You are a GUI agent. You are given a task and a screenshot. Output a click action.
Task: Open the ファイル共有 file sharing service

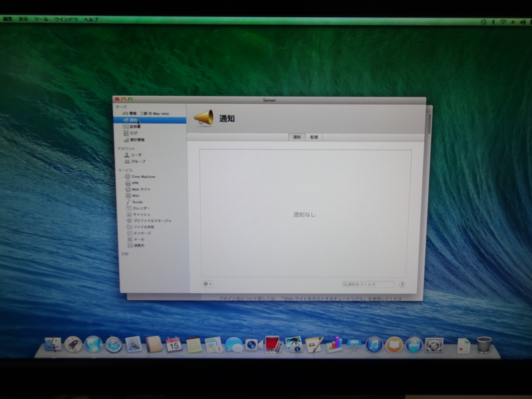(140, 227)
